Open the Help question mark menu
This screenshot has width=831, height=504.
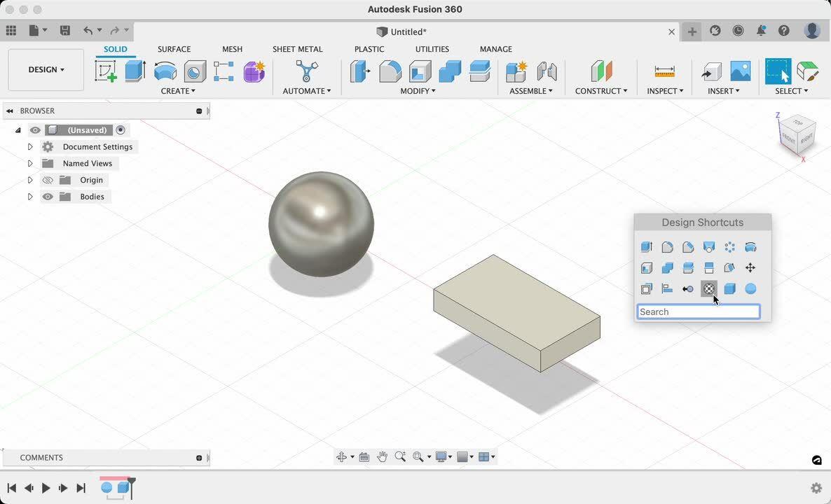point(784,31)
